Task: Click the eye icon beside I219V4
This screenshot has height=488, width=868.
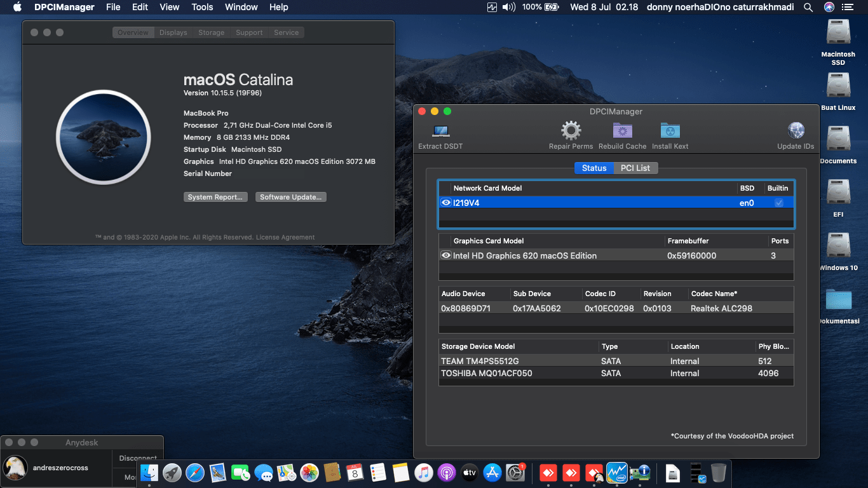Action: 446,203
